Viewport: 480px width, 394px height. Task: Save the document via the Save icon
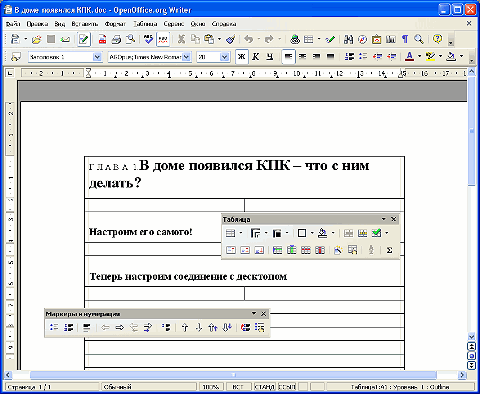coord(51,39)
